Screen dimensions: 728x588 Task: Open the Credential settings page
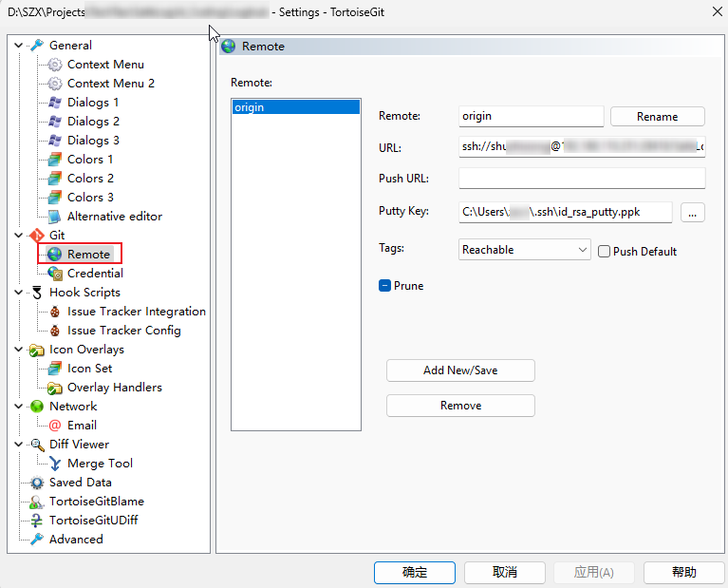click(x=95, y=274)
